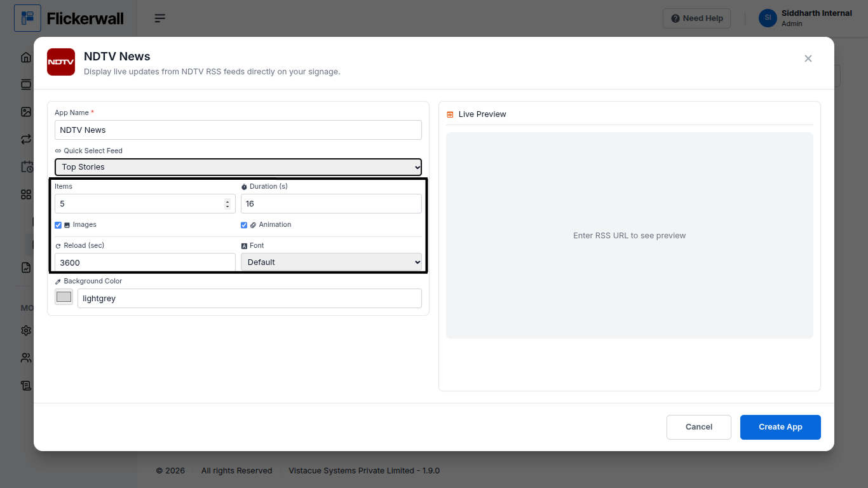Open the logs scroll icon in sidebar
Screen dimensions: 868x488
26,385
